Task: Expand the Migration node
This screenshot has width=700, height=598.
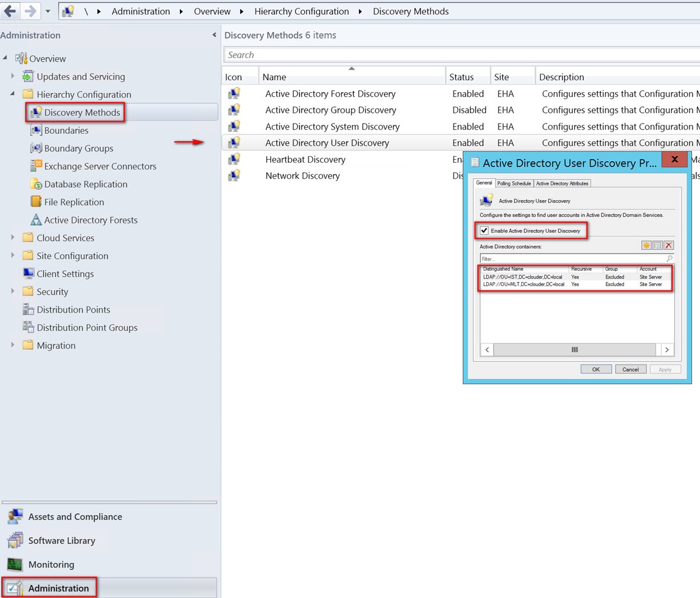Action: tap(12, 345)
